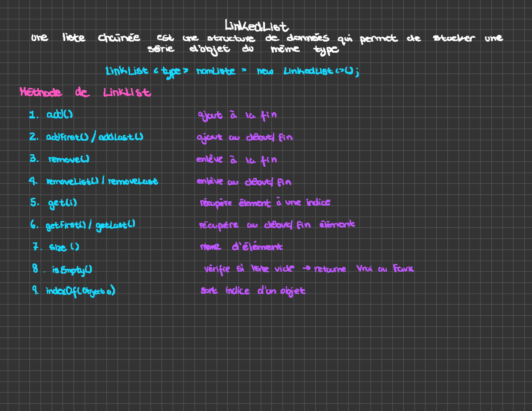Select the description "ajout au début/fin"
The image size is (532, 411).
click(x=243, y=137)
